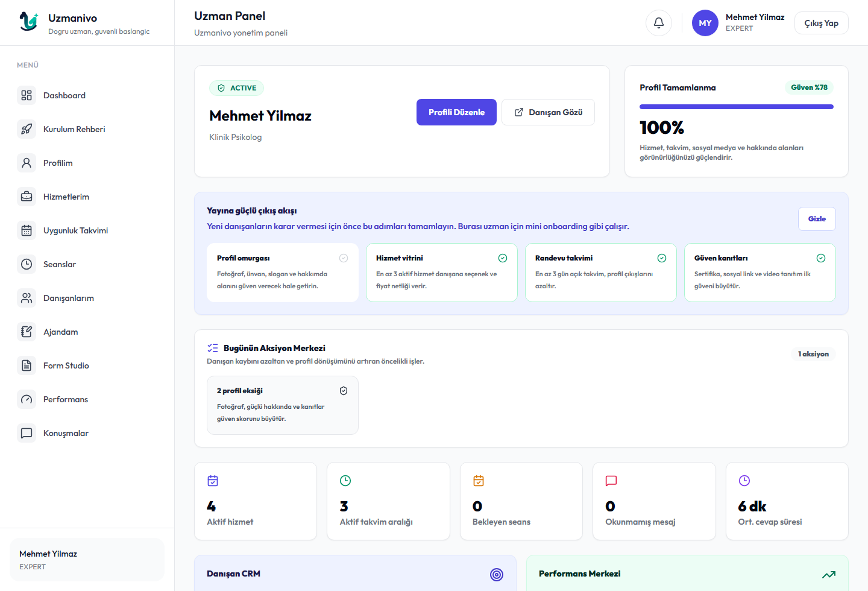Image resolution: width=868 pixels, height=591 pixels.
Task: Click the Profil Tamamlanma progress bar
Action: [x=737, y=107]
